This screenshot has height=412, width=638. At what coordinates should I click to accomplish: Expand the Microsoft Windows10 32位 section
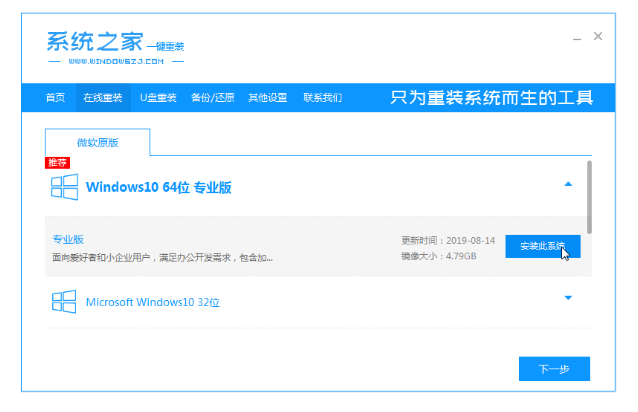568,298
